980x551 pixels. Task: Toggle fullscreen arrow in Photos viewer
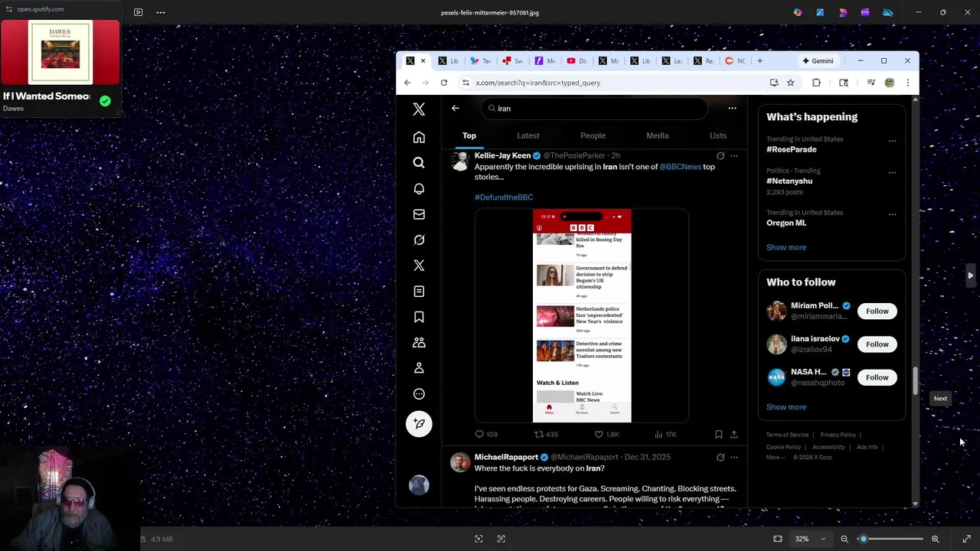point(966,539)
